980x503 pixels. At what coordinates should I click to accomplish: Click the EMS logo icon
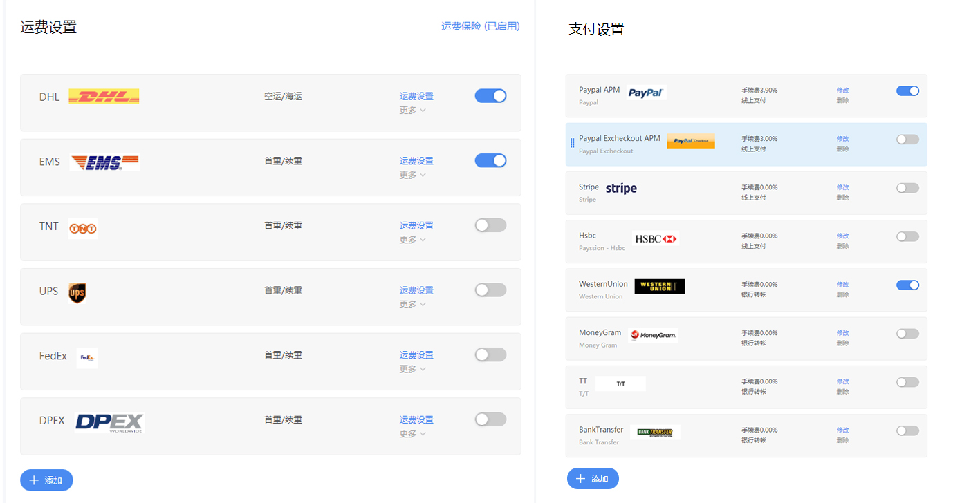coord(104,162)
